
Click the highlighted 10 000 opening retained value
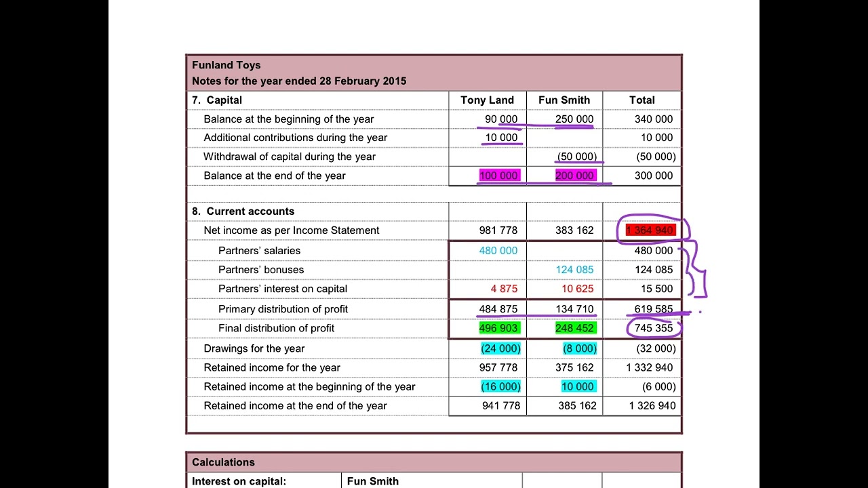pyautogui.click(x=578, y=386)
